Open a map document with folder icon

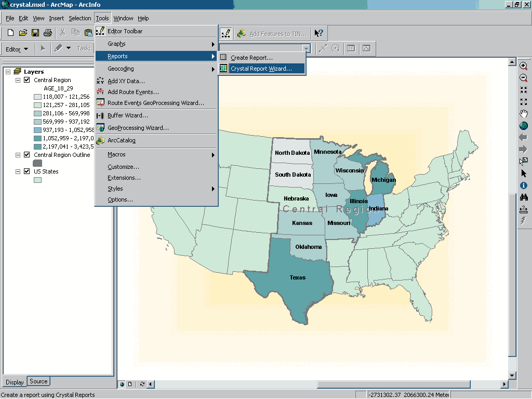coord(23,33)
